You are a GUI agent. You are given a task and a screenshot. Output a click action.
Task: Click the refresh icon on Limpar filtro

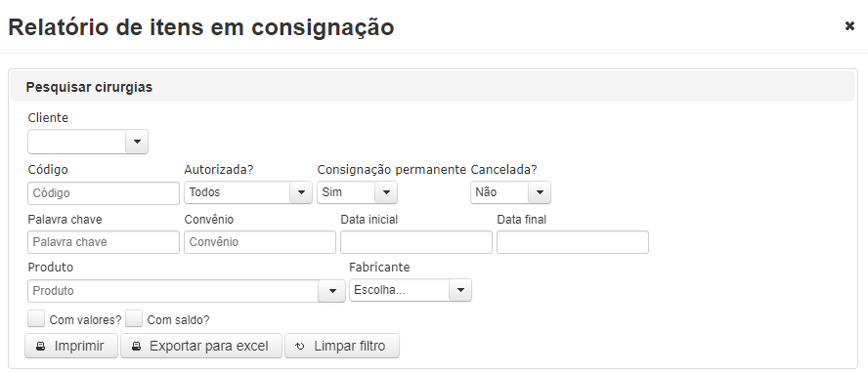300,347
